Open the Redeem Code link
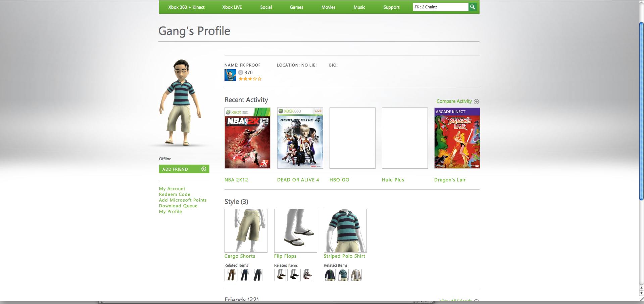The image size is (644, 304). click(175, 194)
